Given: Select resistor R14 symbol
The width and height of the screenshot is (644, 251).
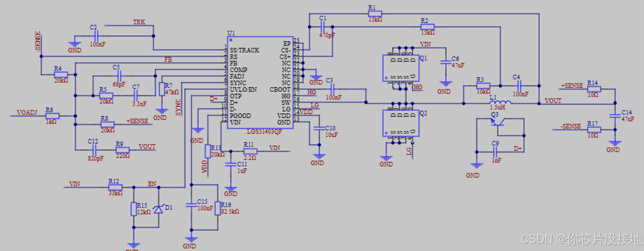Looking at the screenshot, I should click(594, 89).
